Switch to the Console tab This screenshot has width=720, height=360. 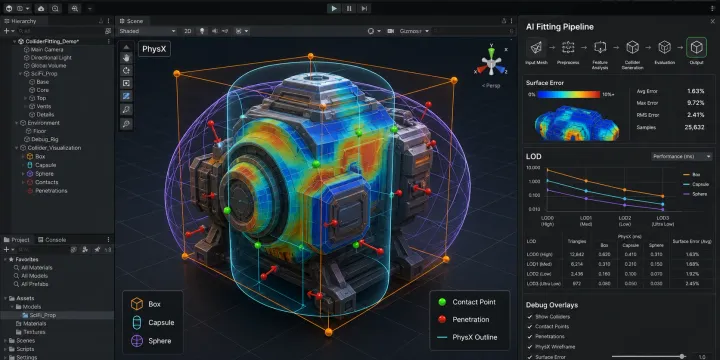[x=52, y=240]
